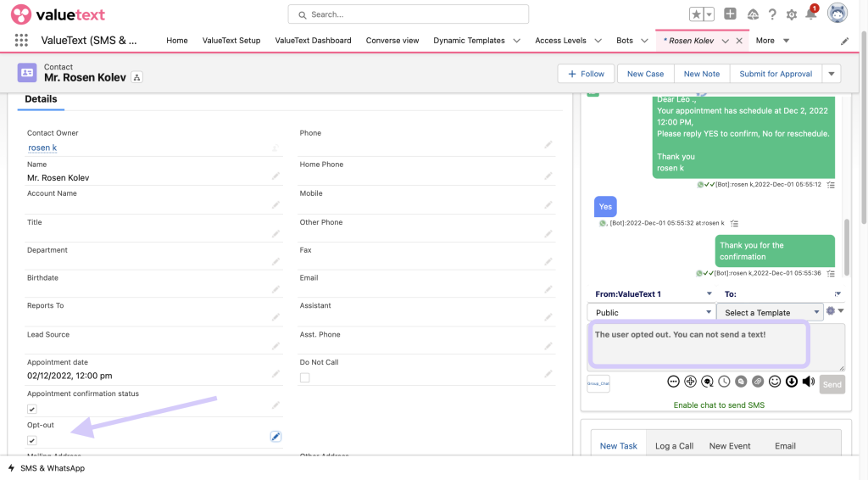Click the New Note button
Screen dimensions: 868x480
[701, 74]
